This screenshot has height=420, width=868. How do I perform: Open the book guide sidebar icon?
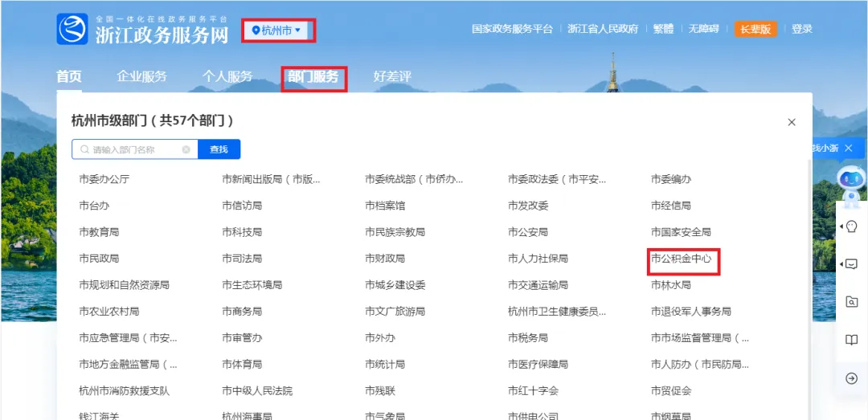pyautogui.click(x=851, y=340)
